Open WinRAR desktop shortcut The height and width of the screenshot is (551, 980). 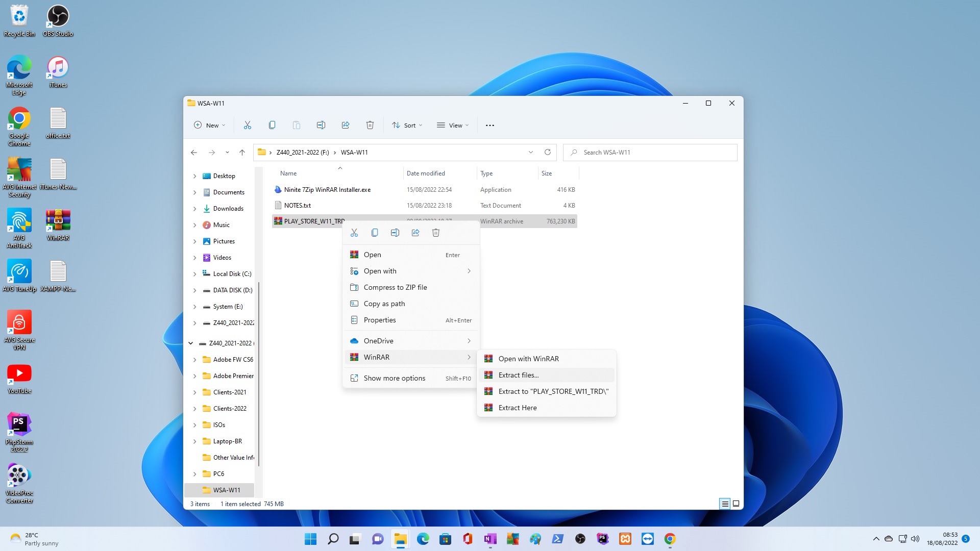click(58, 225)
